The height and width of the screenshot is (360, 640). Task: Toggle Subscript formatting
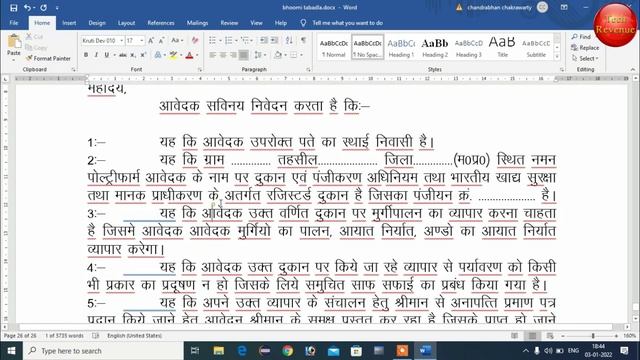point(133,55)
